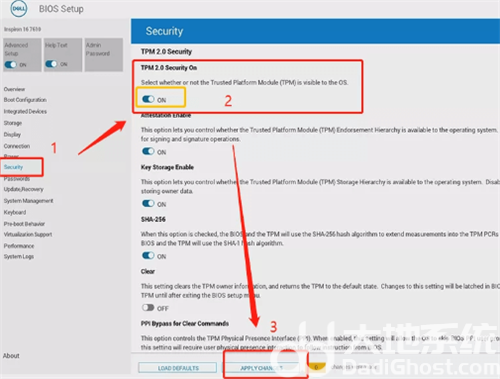The image size is (500, 379).
Task: Toggle TPM 2.0 Security On switch
Action: pyautogui.click(x=148, y=99)
